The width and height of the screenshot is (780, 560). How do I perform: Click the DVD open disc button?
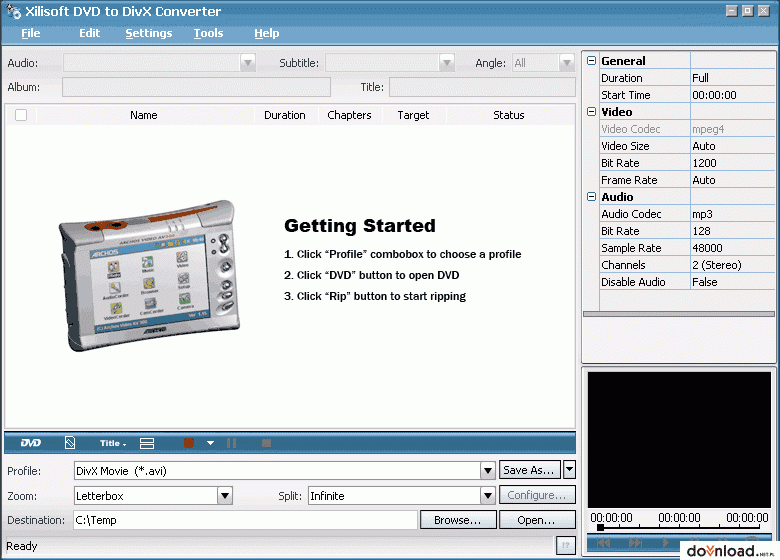coord(31,443)
